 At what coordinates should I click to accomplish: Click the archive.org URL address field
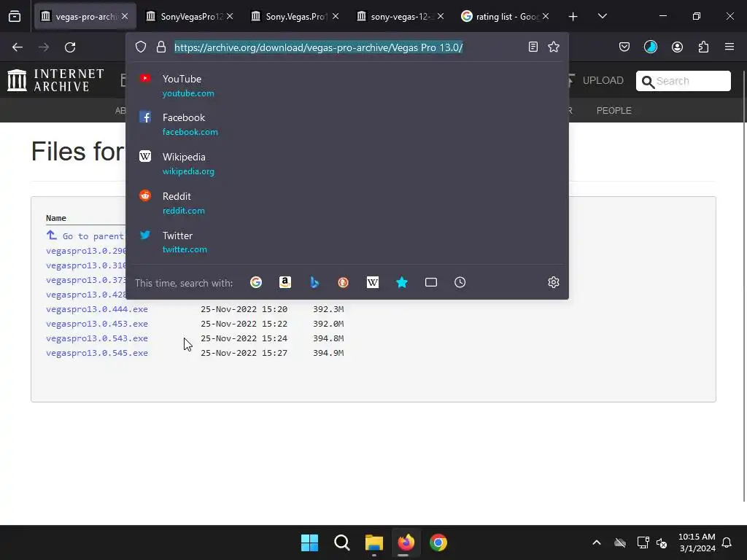coord(318,47)
